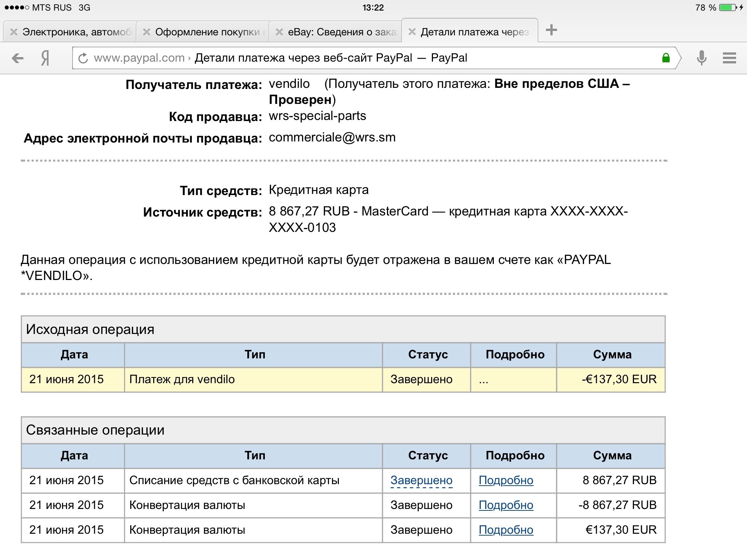This screenshot has width=747, height=560.
Task: Tap the paypal.com address bar
Action: (x=365, y=58)
